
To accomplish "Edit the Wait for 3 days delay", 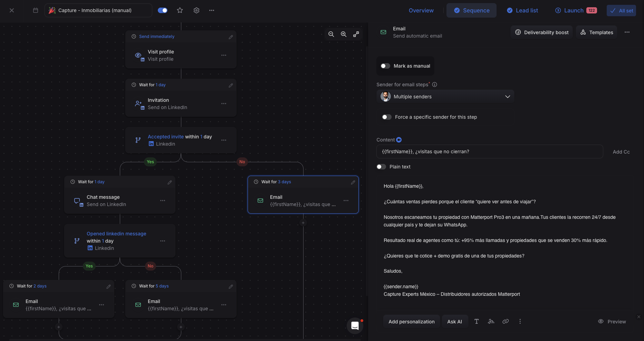I will coord(353,182).
